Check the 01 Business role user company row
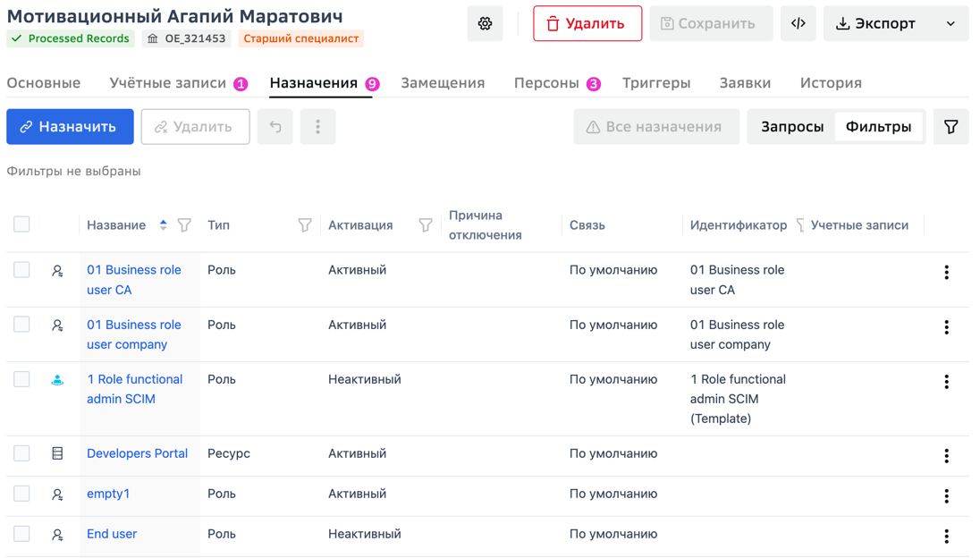 [21, 325]
